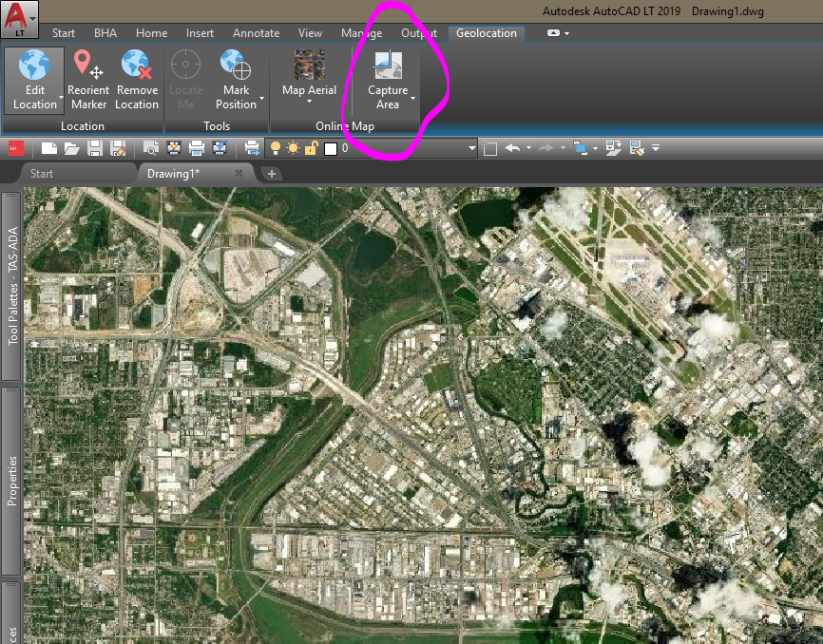Save the drawing with Save icon

[94, 148]
